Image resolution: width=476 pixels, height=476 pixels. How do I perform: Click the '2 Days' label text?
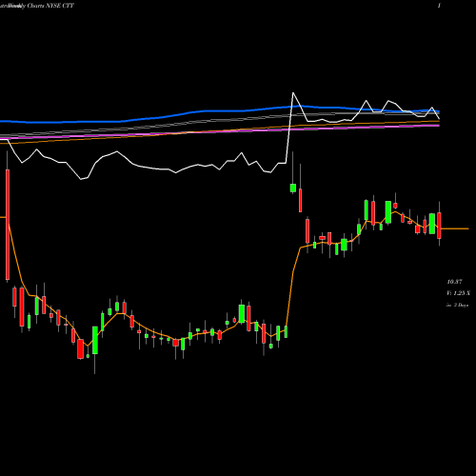tap(461, 305)
